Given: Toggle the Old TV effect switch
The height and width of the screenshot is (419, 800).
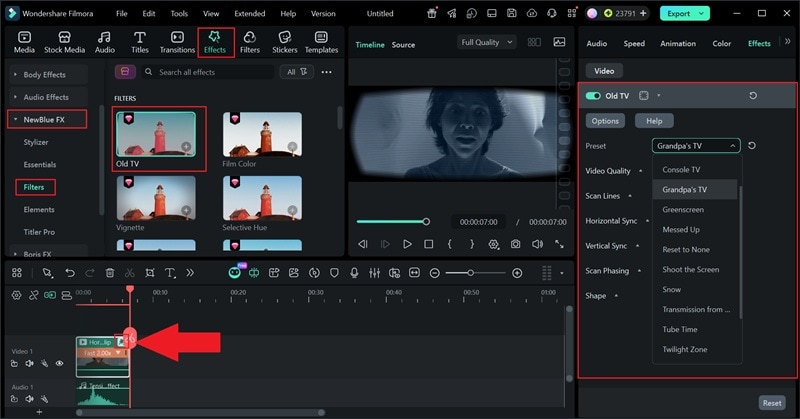Looking at the screenshot, I should pyautogui.click(x=593, y=95).
